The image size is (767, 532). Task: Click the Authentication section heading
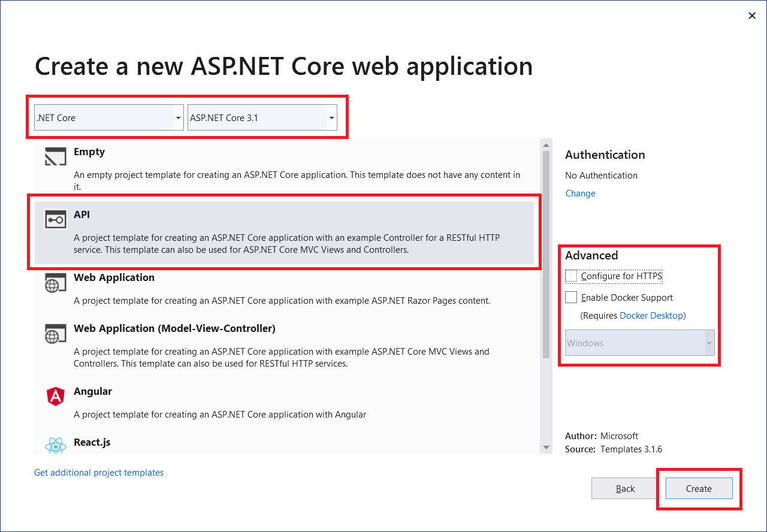605,155
